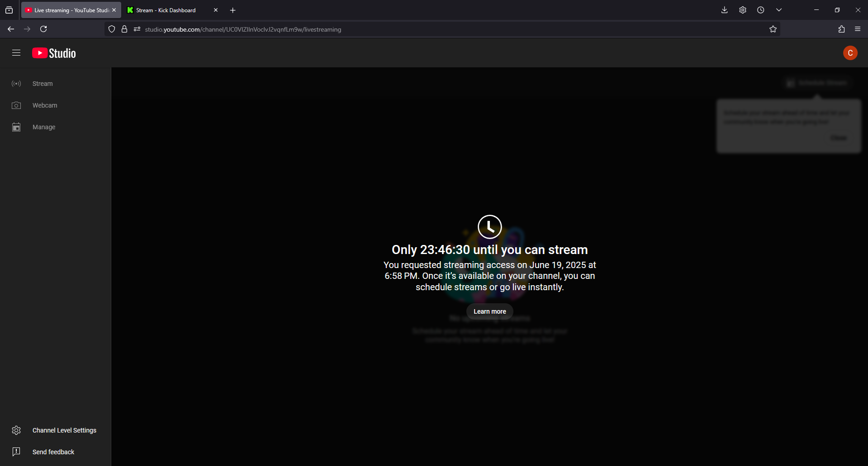The height and width of the screenshot is (466, 868).
Task: Close the Live streaming YouTube Studio tab
Action: [x=114, y=10]
